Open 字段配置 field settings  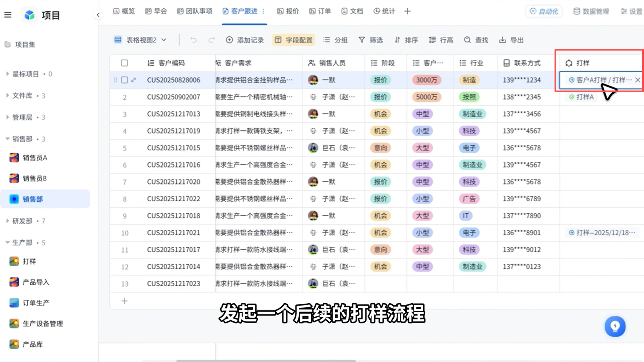click(293, 40)
